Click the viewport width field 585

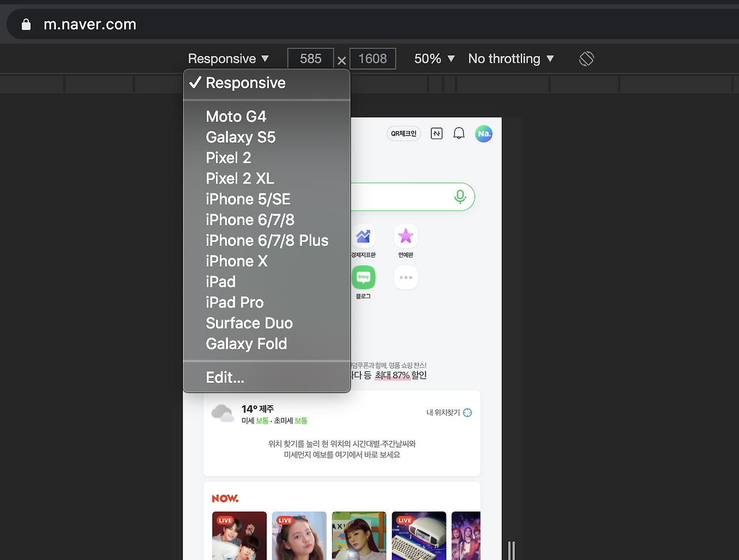tap(311, 59)
